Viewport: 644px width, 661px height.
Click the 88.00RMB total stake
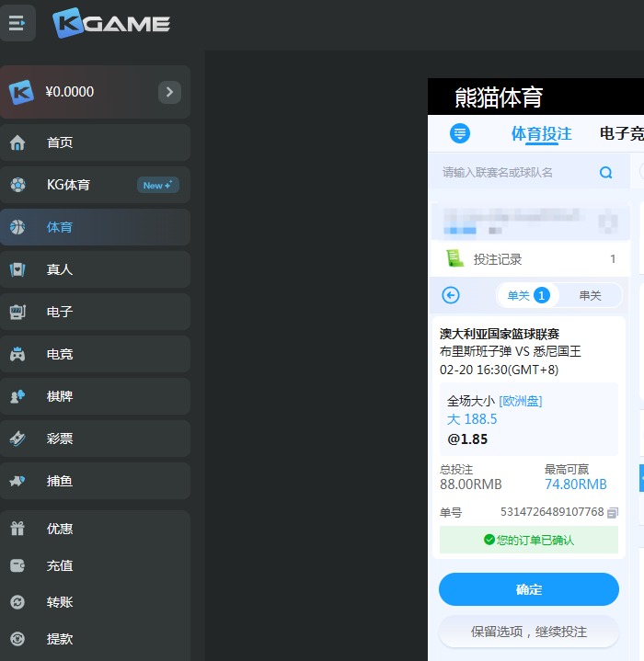click(x=471, y=484)
